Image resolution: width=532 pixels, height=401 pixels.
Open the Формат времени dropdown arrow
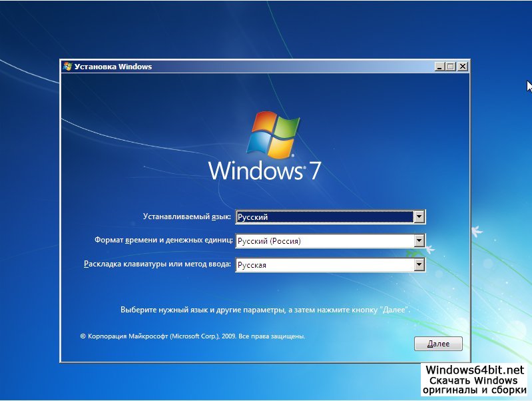pyautogui.click(x=419, y=241)
